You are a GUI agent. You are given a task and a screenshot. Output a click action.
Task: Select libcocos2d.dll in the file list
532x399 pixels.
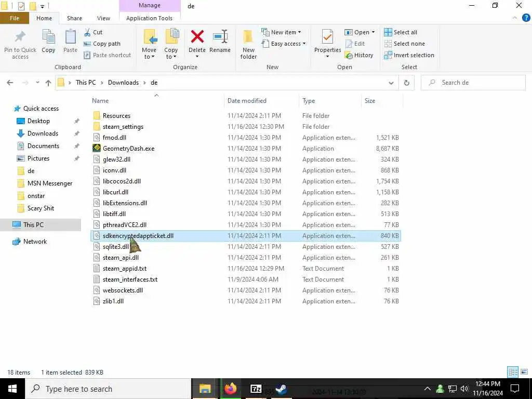click(122, 181)
